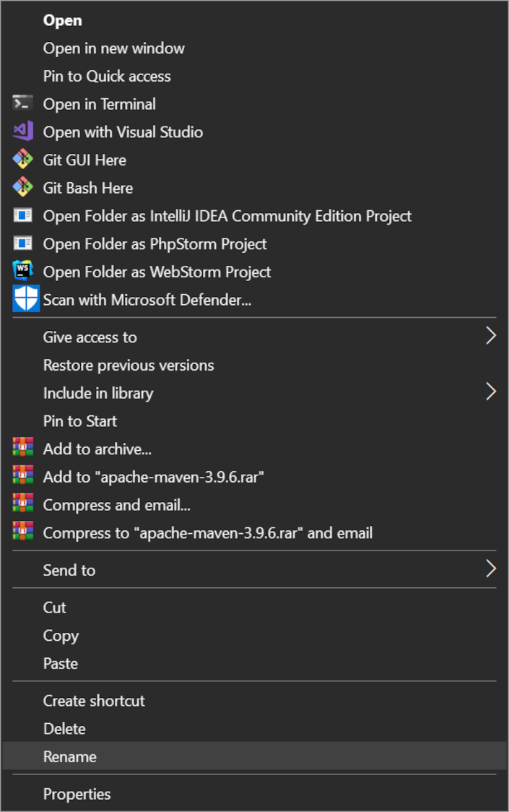This screenshot has width=509, height=812.
Task: Click the WebStorm WS icon
Action: (23, 271)
